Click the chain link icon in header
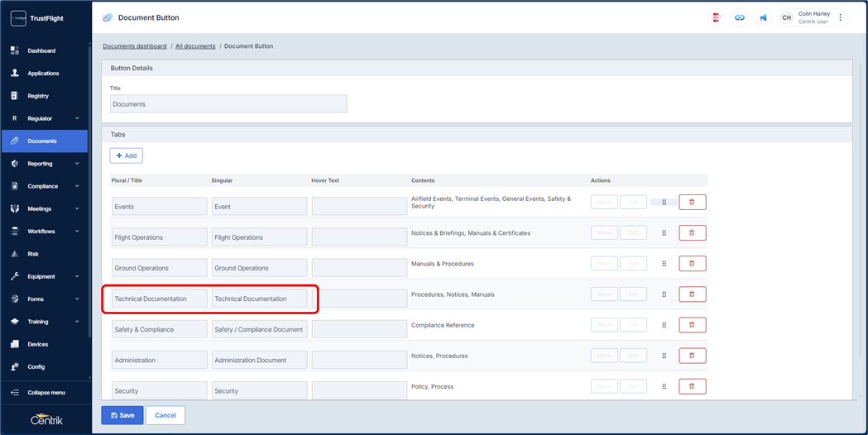Viewport: 868px width, 435px height. (740, 17)
